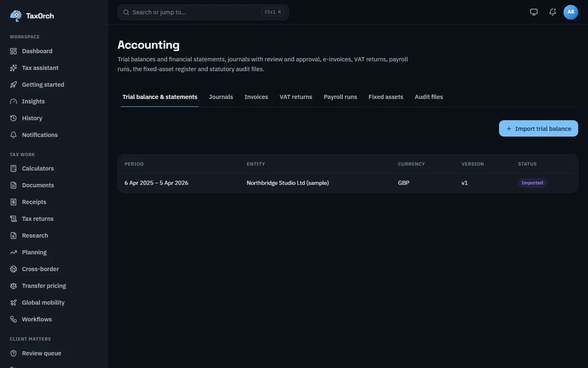
Task: Click Import trial balance button
Action: [539, 128]
